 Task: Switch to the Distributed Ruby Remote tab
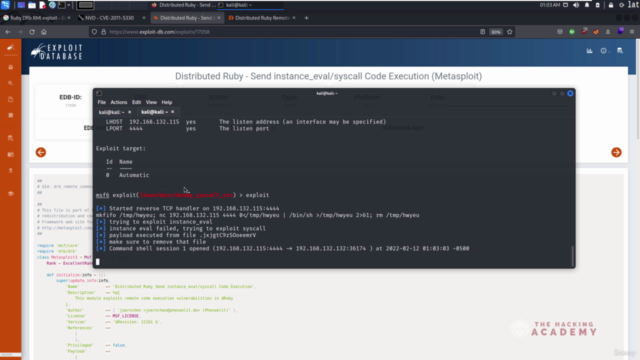[261, 18]
